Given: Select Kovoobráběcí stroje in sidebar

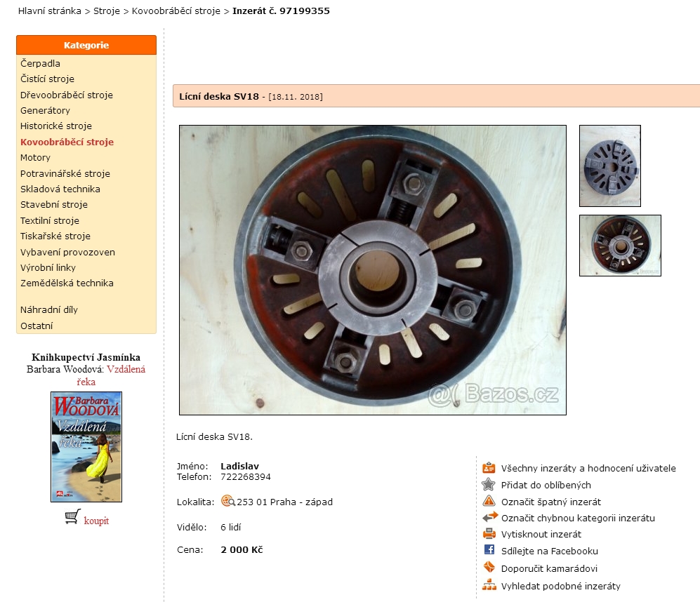Looking at the screenshot, I should [x=67, y=142].
